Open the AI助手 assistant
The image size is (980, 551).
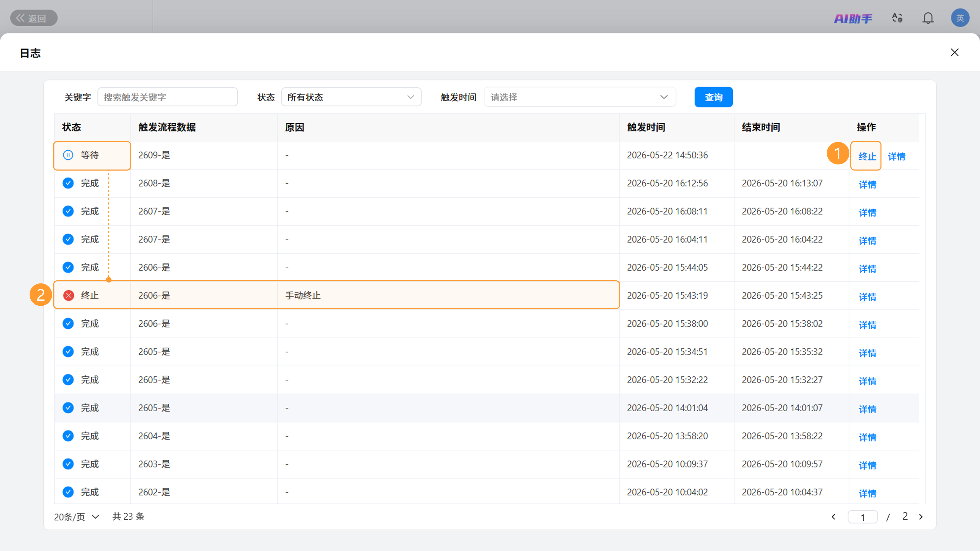853,18
